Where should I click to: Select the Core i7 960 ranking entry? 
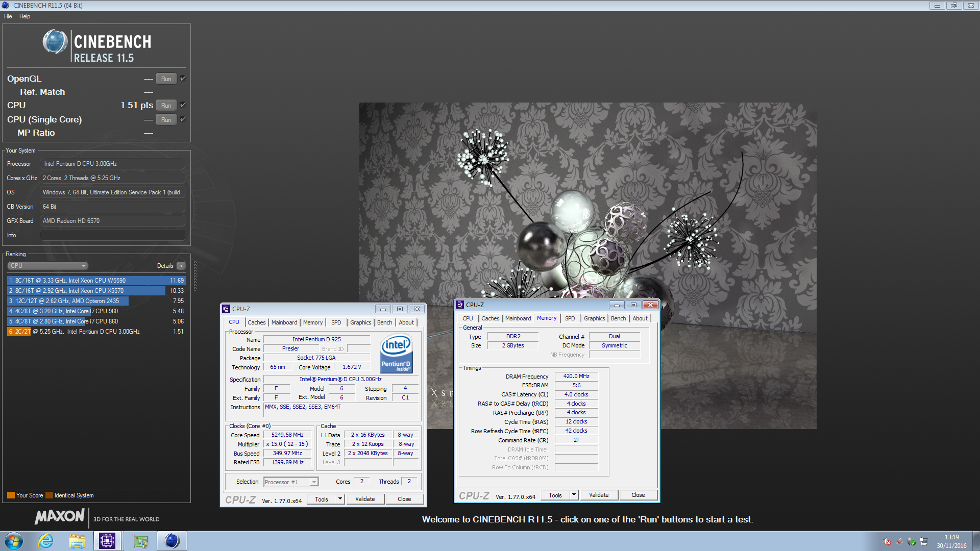click(96, 311)
